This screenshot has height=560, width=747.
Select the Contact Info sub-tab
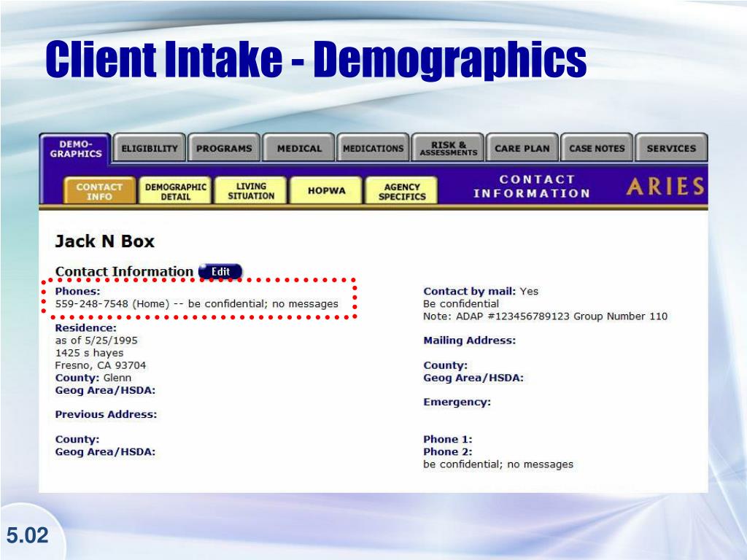(99, 191)
